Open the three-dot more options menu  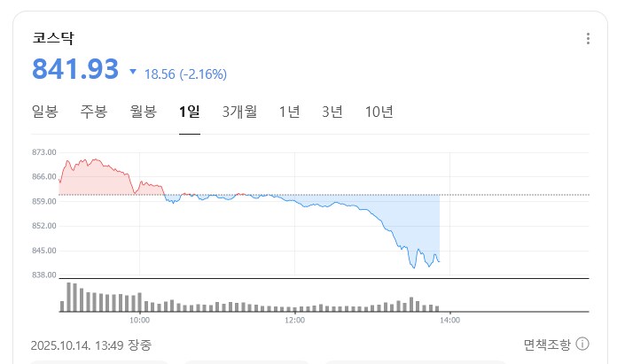(x=588, y=39)
